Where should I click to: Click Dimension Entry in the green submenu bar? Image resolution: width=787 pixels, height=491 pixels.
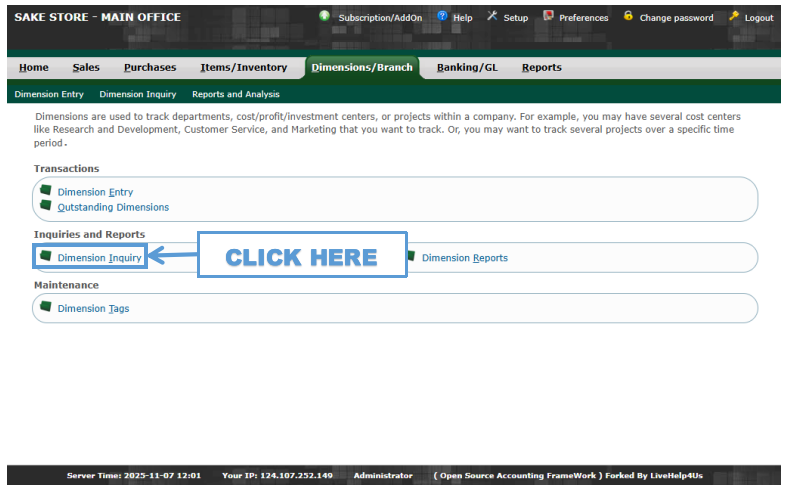click(49, 94)
